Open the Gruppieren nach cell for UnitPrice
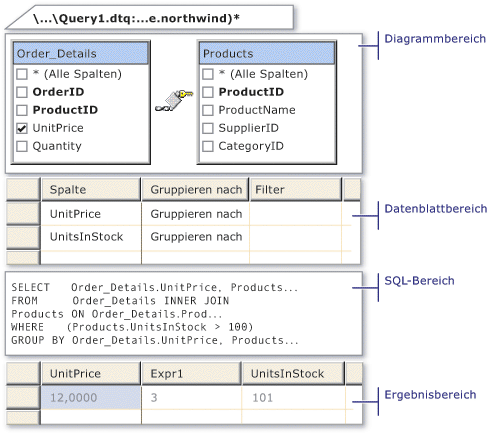The height and width of the screenshot is (433, 489). pos(196,214)
